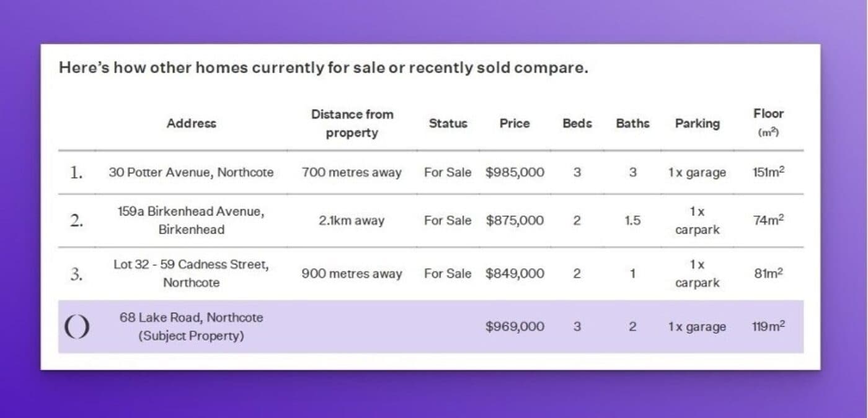Viewport: 868px width, 418px height.
Task: Click the $875,000 price cell
Action: coord(515,220)
